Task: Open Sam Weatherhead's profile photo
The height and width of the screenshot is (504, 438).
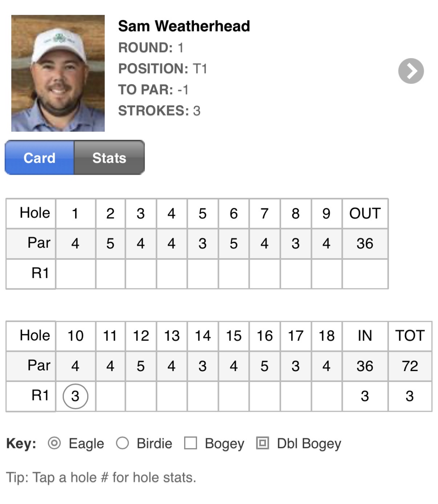Action: 58,73
